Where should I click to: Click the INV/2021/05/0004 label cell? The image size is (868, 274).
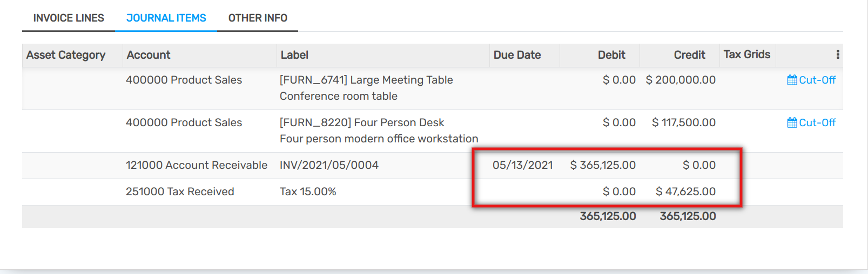pyautogui.click(x=329, y=165)
